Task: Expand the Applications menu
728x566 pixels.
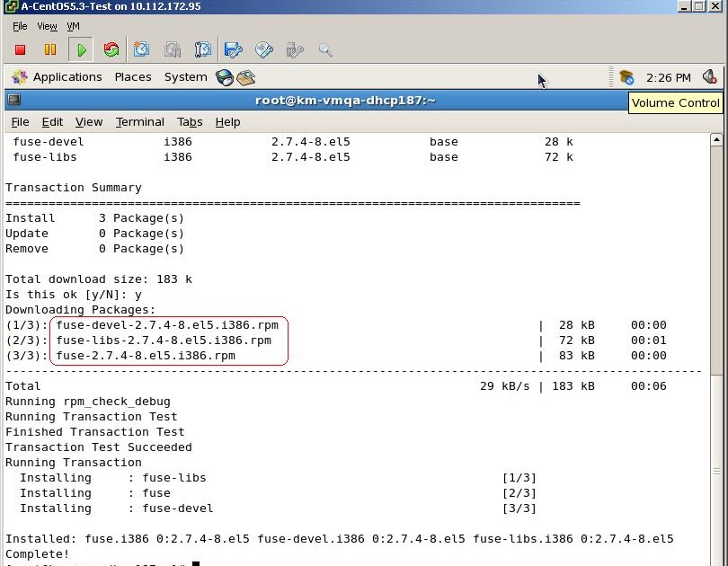Action: pyautogui.click(x=67, y=77)
